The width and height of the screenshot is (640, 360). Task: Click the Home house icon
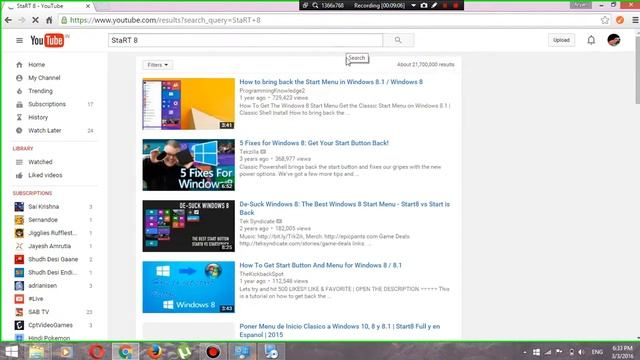click(19, 64)
